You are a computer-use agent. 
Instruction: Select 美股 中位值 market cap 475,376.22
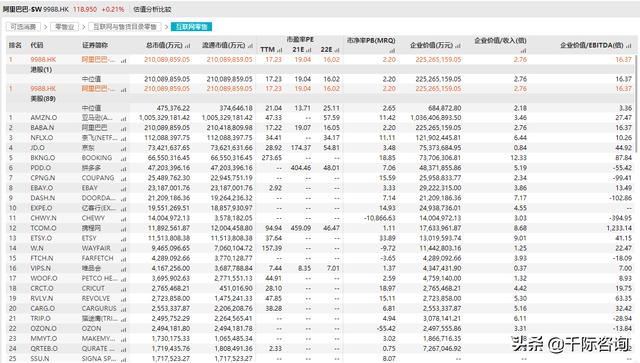(173, 109)
